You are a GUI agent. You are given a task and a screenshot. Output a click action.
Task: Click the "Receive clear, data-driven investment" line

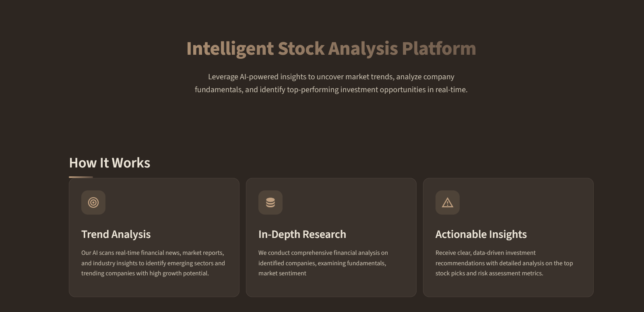pyautogui.click(x=485, y=253)
